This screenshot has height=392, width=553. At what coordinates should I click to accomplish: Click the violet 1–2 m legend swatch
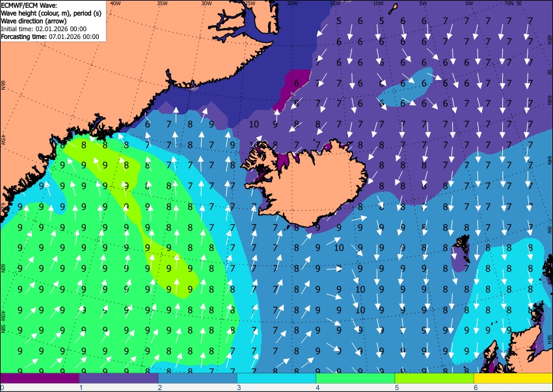[x=118, y=378]
